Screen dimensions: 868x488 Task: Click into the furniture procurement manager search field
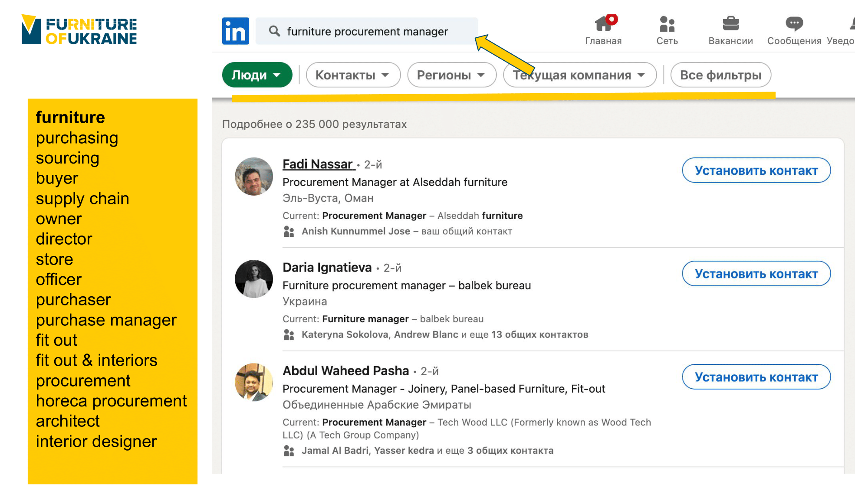coord(367,31)
